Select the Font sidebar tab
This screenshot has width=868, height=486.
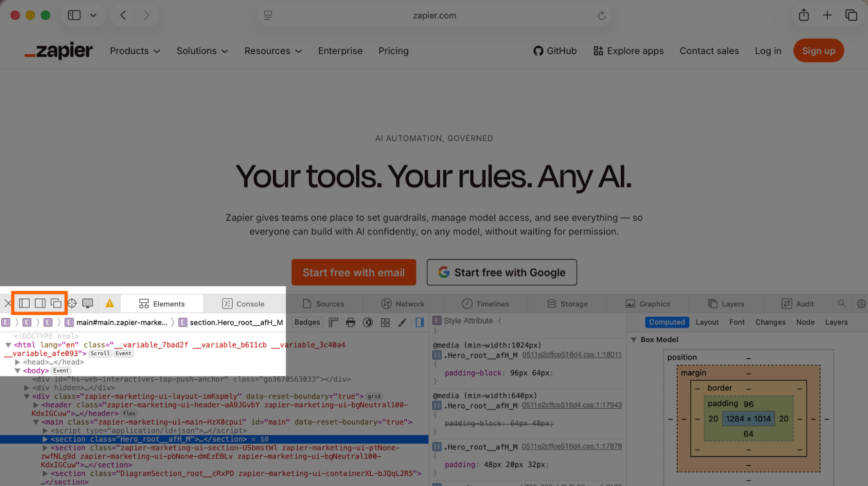pyautogui.click(x=737, y=322)
